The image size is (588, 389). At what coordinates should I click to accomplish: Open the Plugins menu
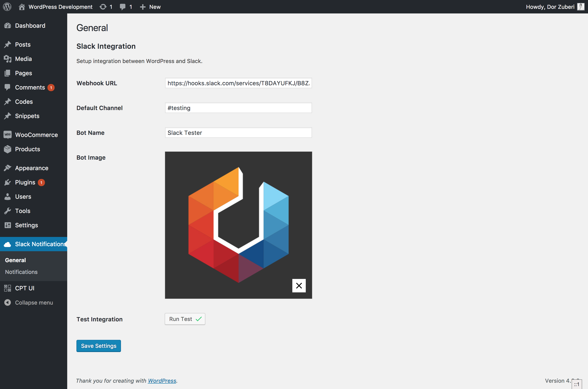tap(25, 182)
